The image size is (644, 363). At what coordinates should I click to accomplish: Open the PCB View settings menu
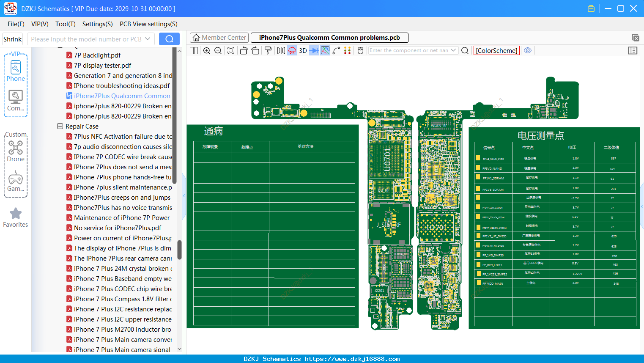pyautogui.click(x=148, y=24)
